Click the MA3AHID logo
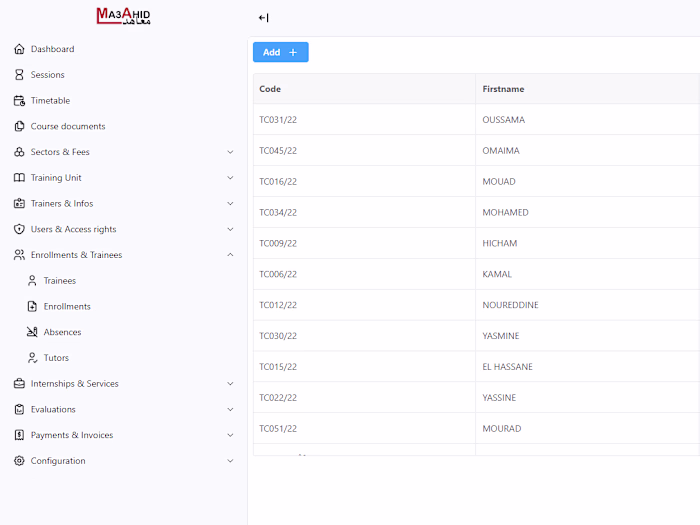Image resolution: width=700 pixels, height=525 pixels. click(124, 16)
